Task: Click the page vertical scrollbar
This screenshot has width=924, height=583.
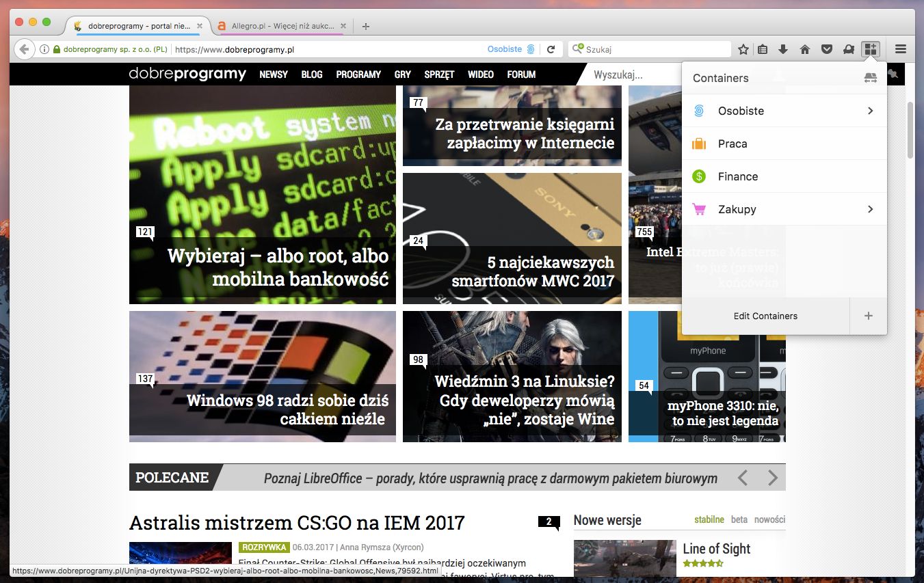Action: click(910, 130)
